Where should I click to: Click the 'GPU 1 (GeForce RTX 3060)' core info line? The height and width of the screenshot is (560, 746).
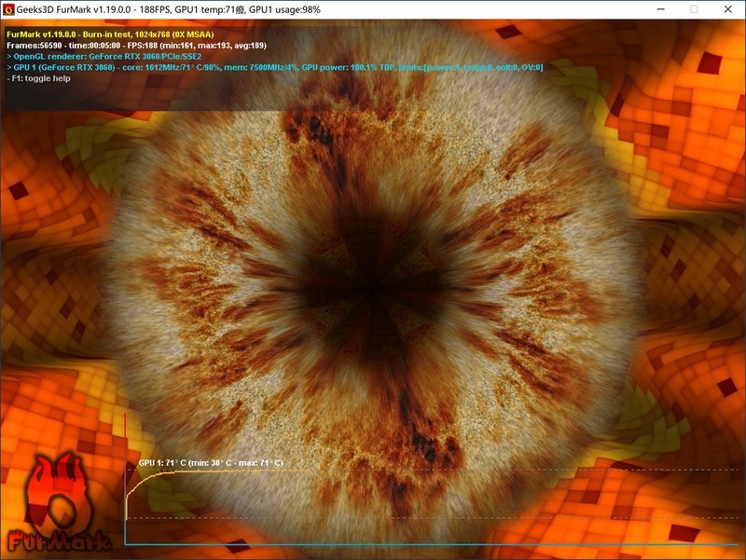point(274,67)
